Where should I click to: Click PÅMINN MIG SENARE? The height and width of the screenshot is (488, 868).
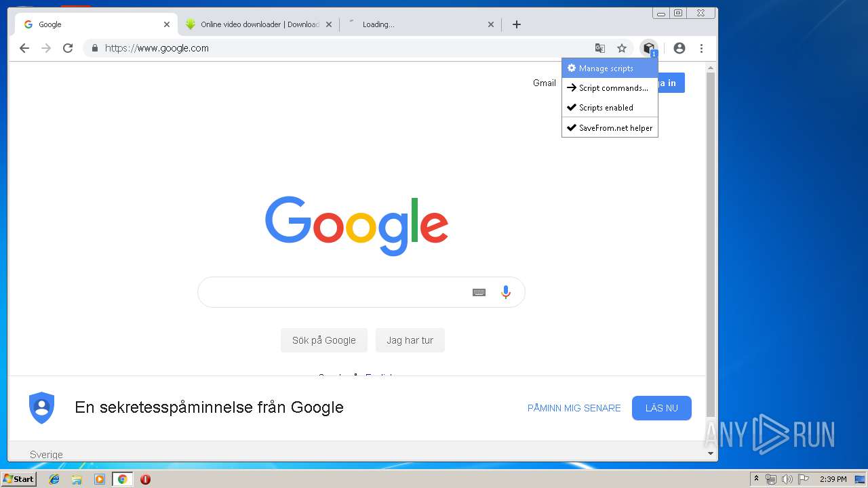click(x=574, y=408)
